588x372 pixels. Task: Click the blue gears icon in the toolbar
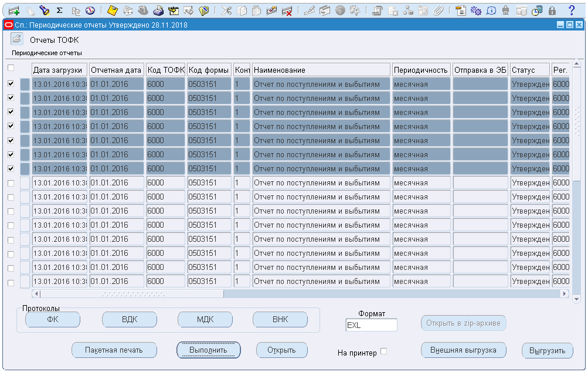click(476, 10)
